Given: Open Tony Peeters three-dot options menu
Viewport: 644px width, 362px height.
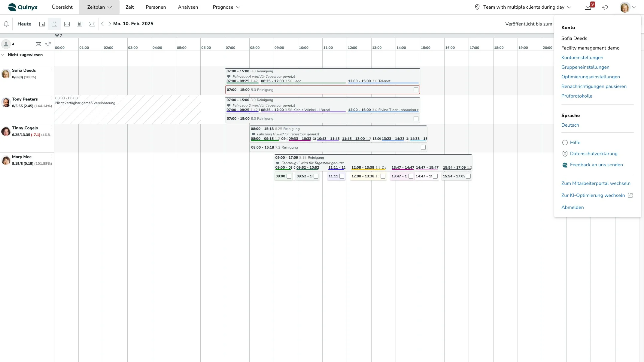Looking at the screenshot, I should click(51, 98).
